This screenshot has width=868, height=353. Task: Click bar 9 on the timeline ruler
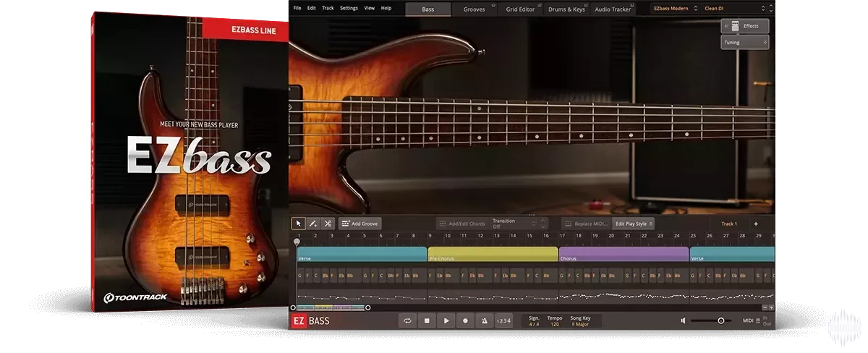430,235
